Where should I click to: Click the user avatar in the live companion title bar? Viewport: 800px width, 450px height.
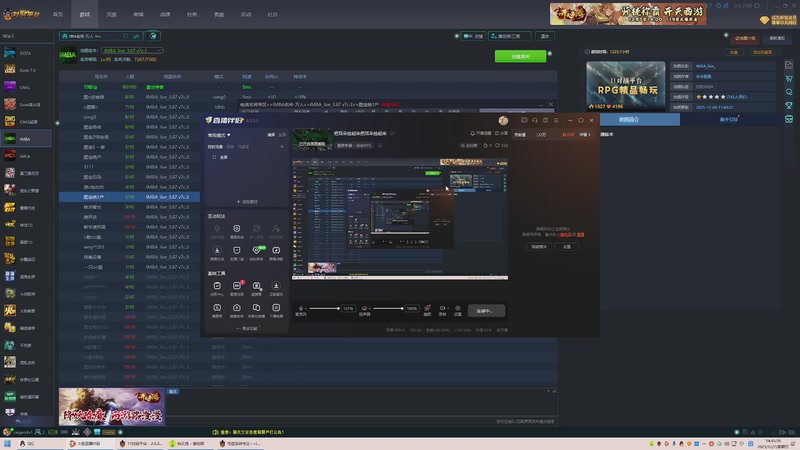click(x=503, y=120)
